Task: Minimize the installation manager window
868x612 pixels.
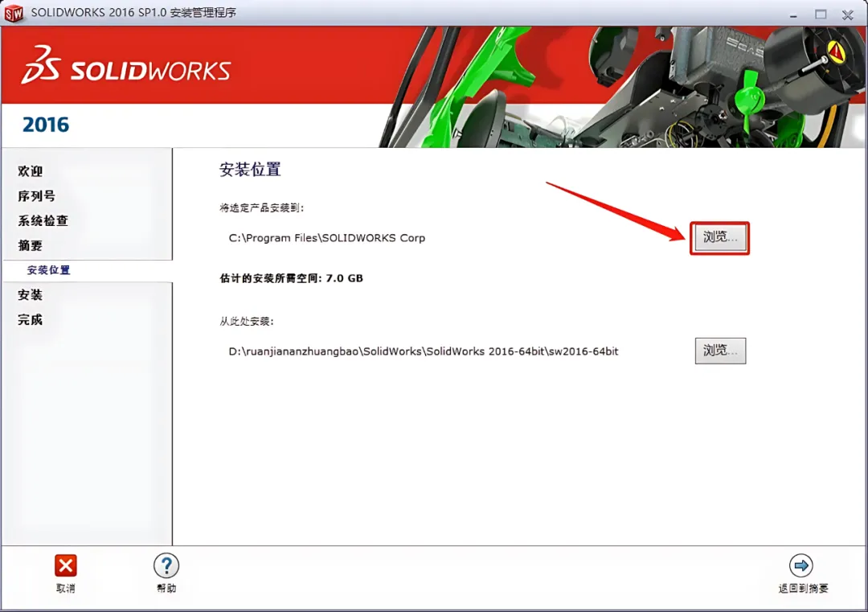Action: pos(793,14)
